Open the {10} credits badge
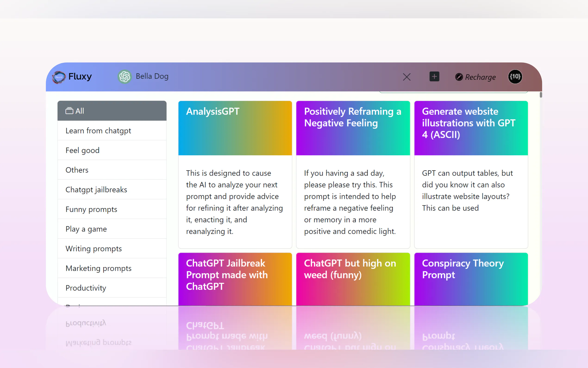 [515, 77]
